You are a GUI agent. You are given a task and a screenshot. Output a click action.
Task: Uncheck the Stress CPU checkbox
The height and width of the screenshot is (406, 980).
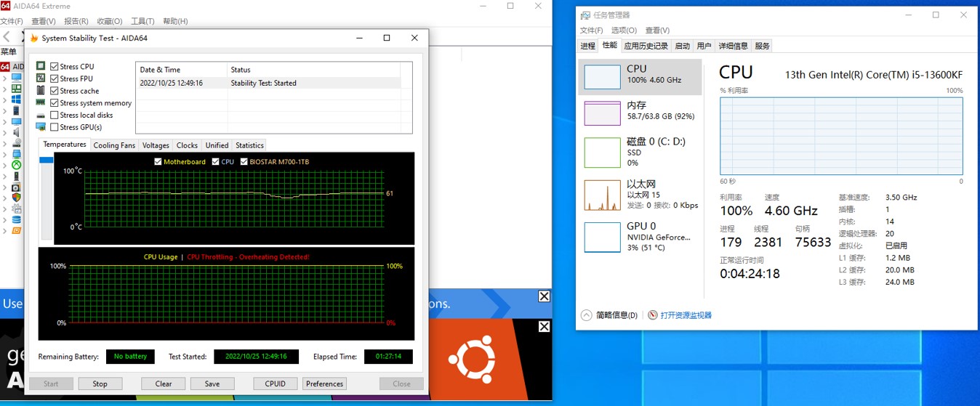[x=55, y=67]
